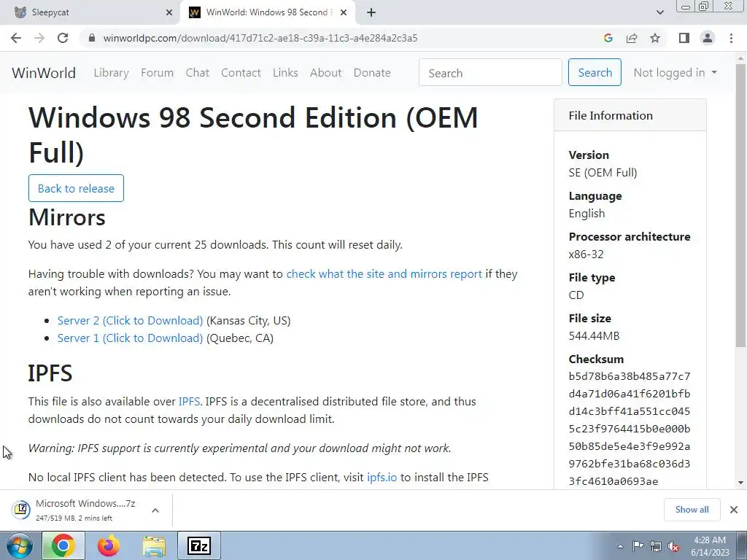Open the tab search chevron
747x560 pixels.
(x=659, y=12)
